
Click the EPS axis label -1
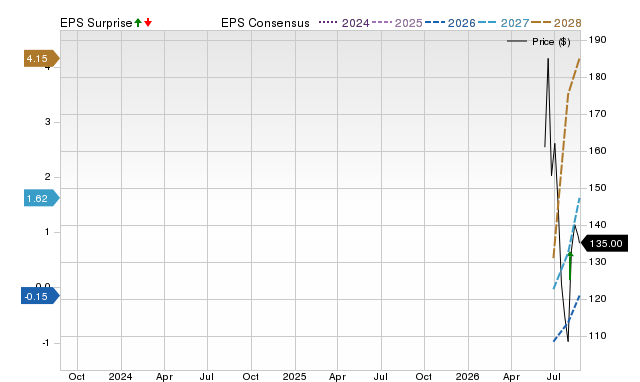coord(46,343)
